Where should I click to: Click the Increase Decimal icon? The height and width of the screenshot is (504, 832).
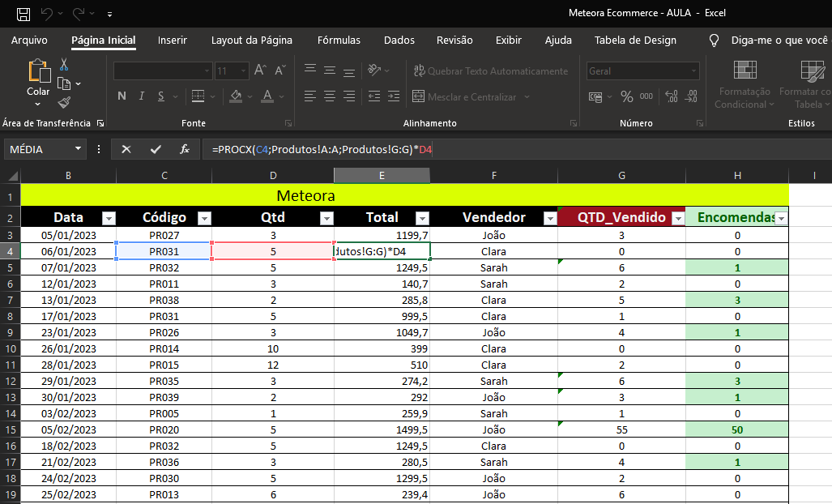point(672,96)
